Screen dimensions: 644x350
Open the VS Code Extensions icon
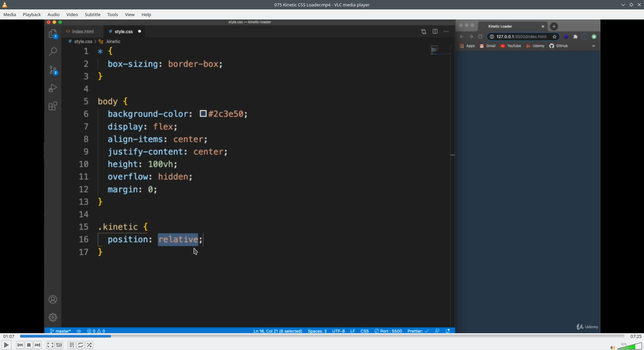[x=53, y=106]
